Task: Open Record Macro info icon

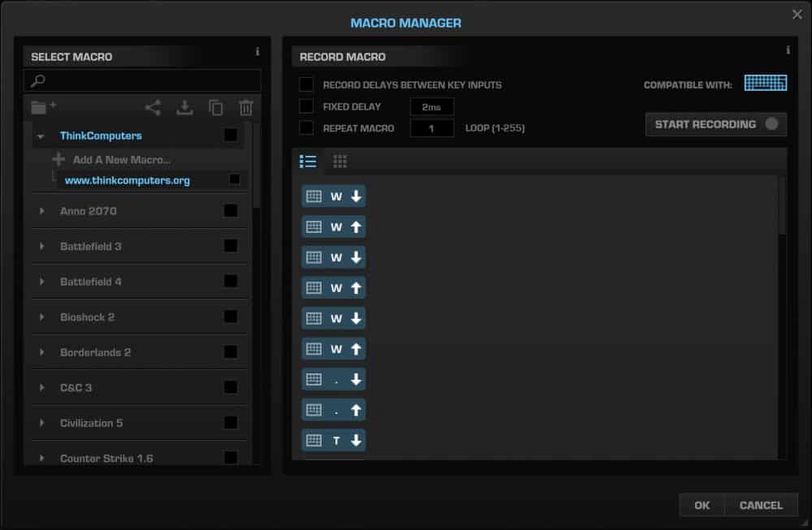Action: point(788,50)
